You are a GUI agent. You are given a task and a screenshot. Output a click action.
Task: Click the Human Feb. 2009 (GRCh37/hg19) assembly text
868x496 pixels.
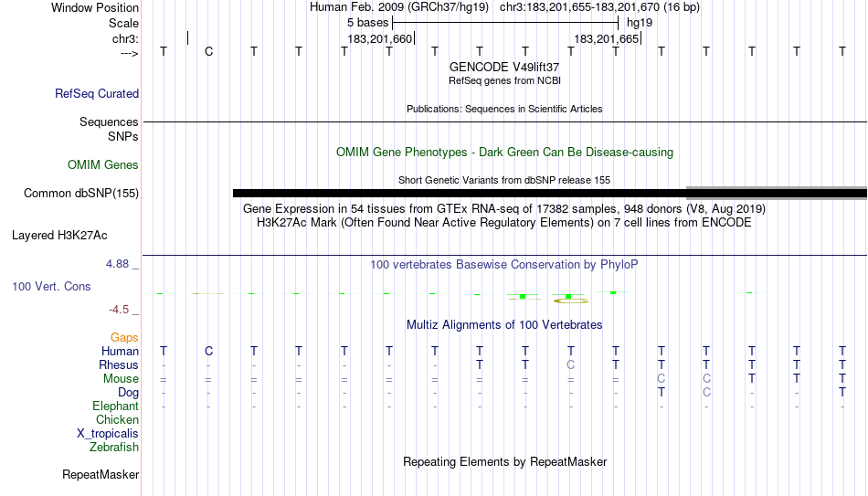[399, 7]
